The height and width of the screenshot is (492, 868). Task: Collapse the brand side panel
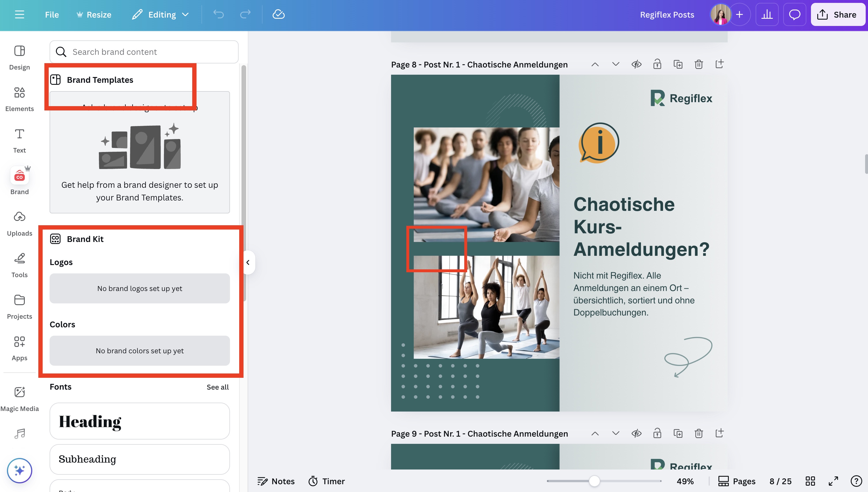point(248,262)
